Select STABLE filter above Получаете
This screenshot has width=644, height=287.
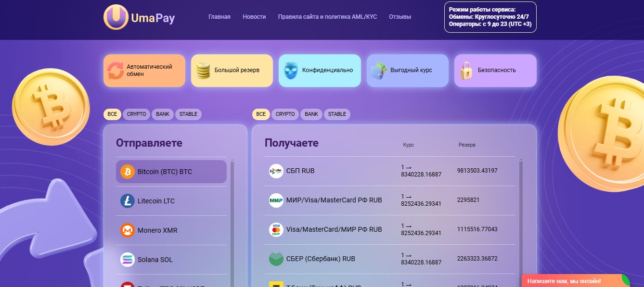337,114
